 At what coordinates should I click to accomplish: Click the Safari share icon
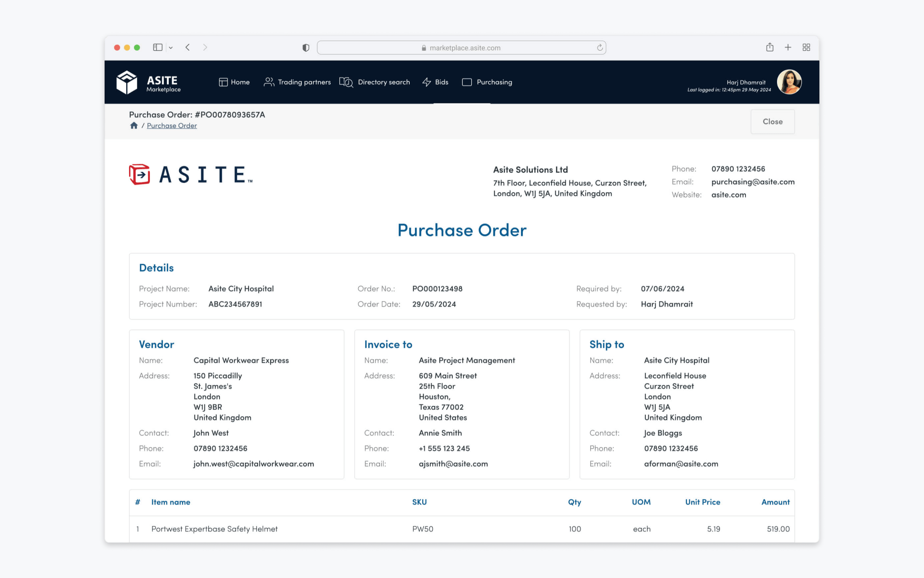770,47
